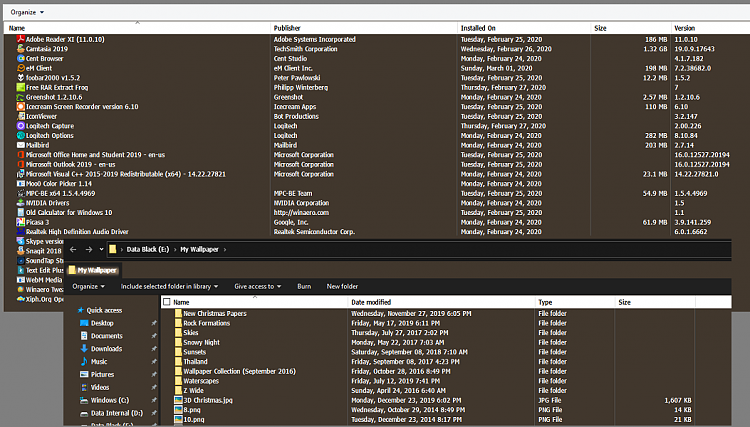Viewport: 750px width, 427px height.
Task: Open Pictures in the navigation pane
Action: [x=102, y=374]
